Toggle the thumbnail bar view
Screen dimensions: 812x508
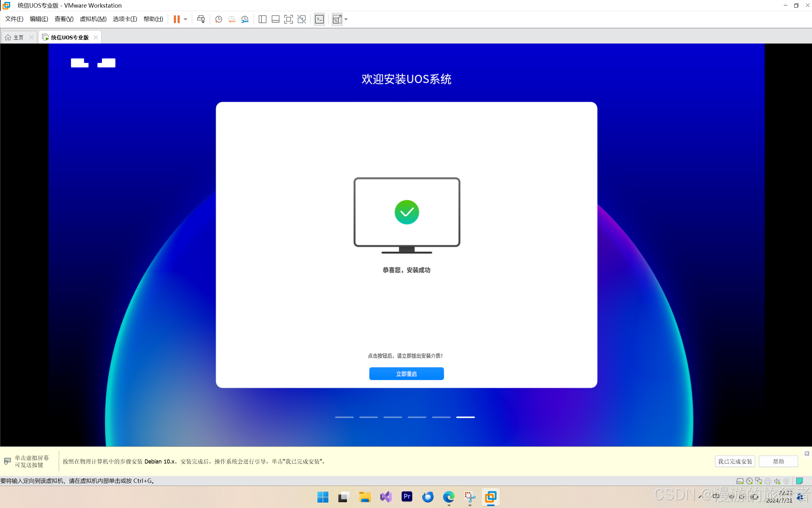(275, 19)
